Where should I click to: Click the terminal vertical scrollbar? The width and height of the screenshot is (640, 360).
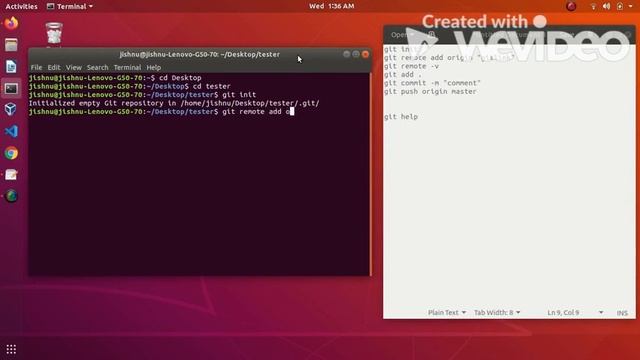coord(370,175)
